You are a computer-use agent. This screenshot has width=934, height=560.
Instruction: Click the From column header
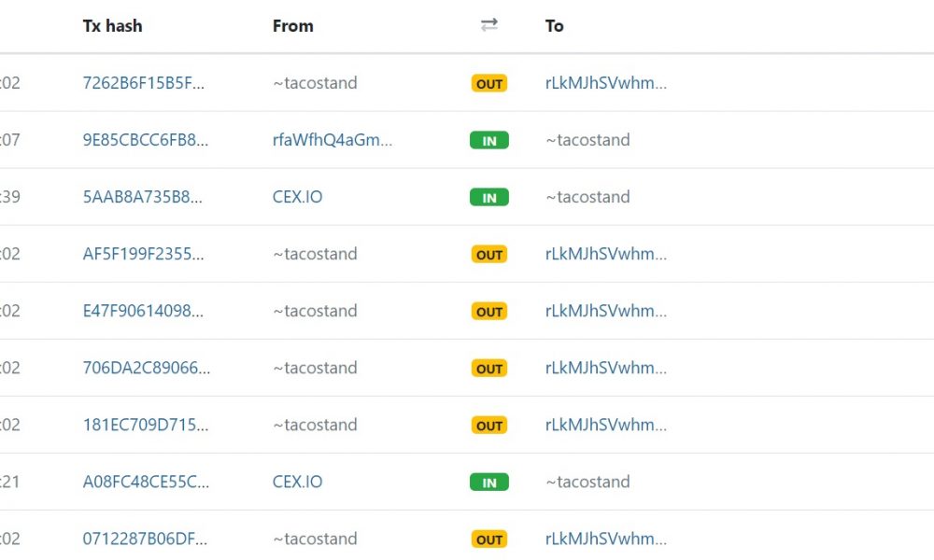(x=293, y=26)
